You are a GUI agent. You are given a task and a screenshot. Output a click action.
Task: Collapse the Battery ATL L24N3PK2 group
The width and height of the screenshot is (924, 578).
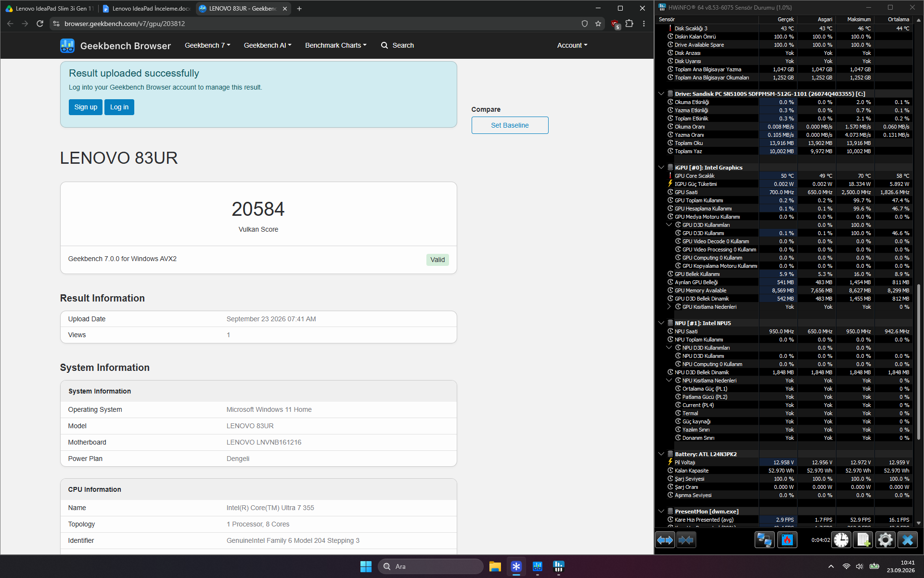[x=661, y=454]
